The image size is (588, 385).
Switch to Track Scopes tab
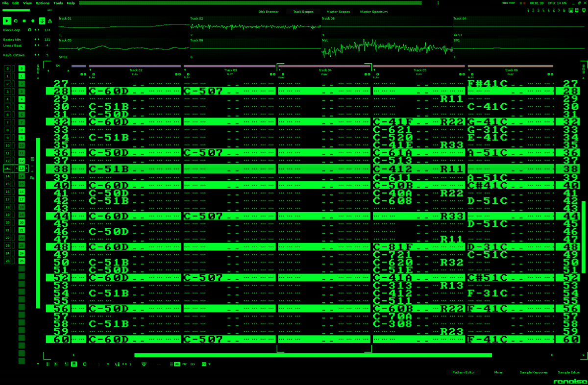(x=303, y=11)
